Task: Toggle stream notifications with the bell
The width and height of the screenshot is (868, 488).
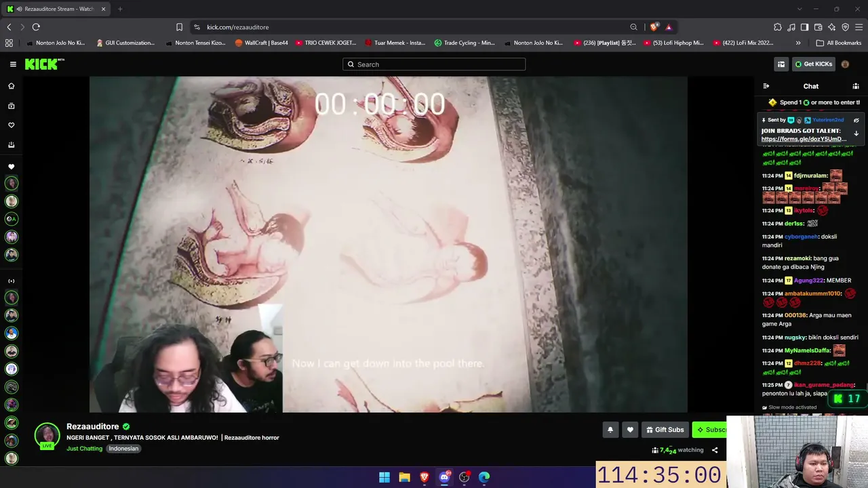Action: pos(610,430)
